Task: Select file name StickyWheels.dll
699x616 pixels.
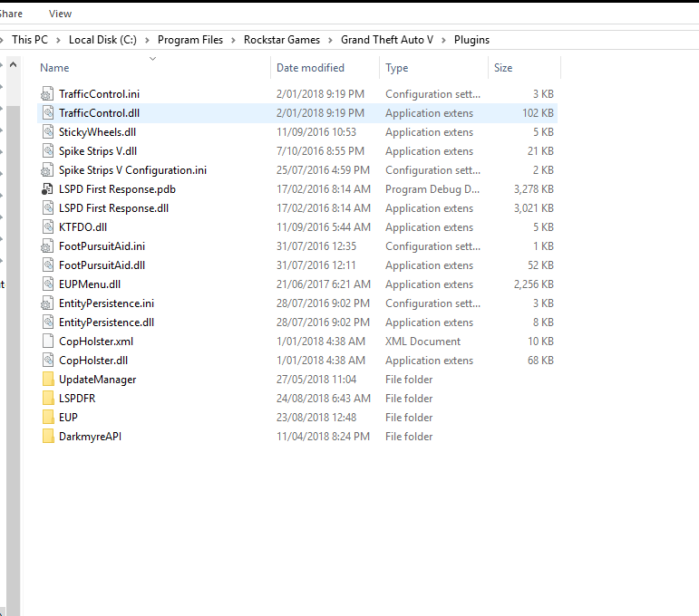Action: (x=97, y=132)
